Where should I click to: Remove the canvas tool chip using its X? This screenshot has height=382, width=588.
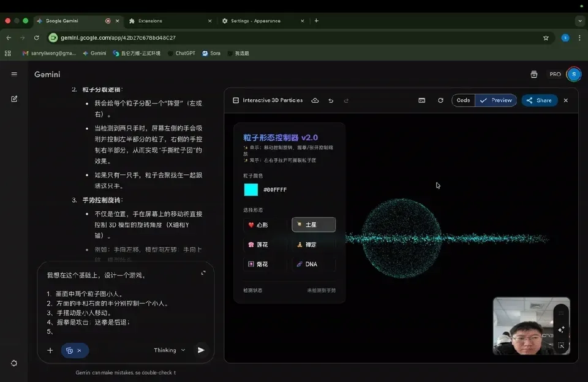click(x=79, y=351)
